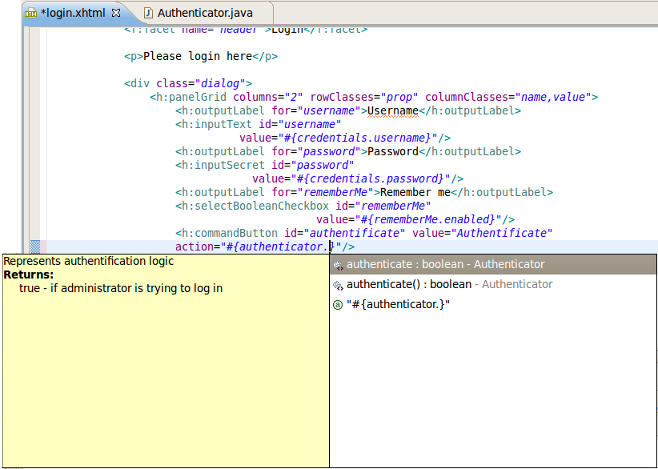This screenshot has height=469, width=658.
Task: Switch to the Authenticator.java tab
Action: tap(207, 13)
